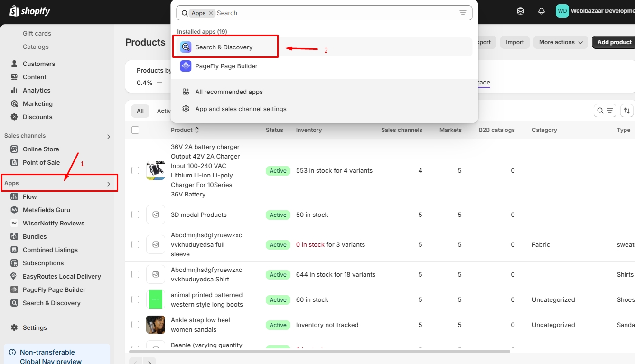Image resolution: width=635 pixels, height=364 pixels.
Task: Open search and filter products button
Action: coord(605,111)
